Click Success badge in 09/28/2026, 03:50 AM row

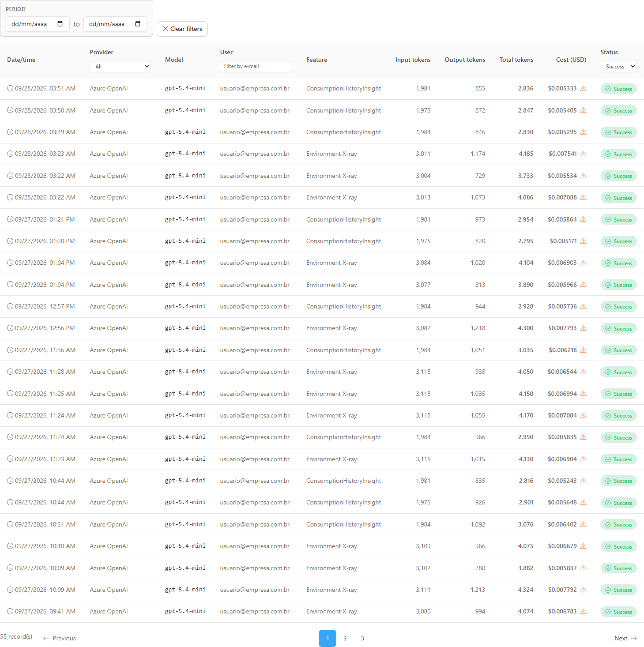pos(618,111)
